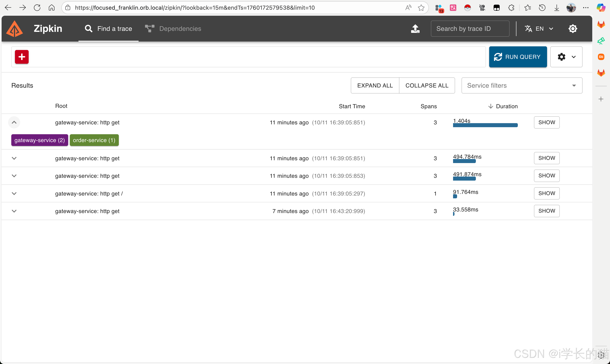Expand the 494.784ms trace row
The width and height of the screenshot is (610, 364).
pos(14,158)
